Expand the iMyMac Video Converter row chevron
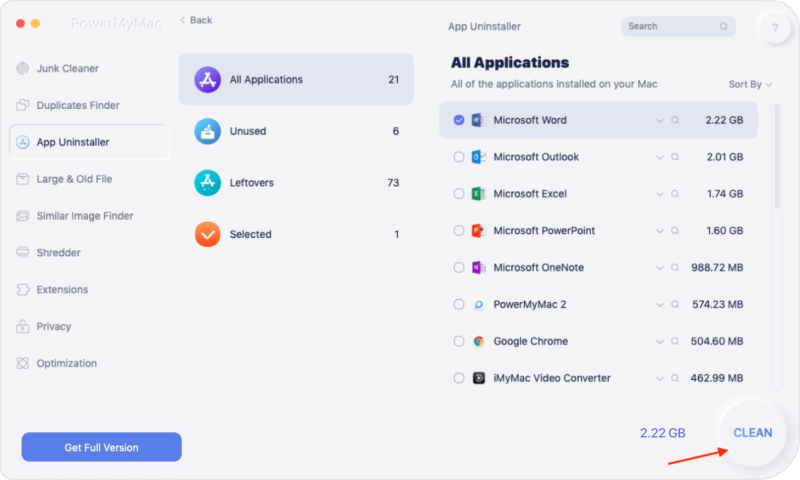Screen dimensions: 800x480 click(x=660, y=378)
